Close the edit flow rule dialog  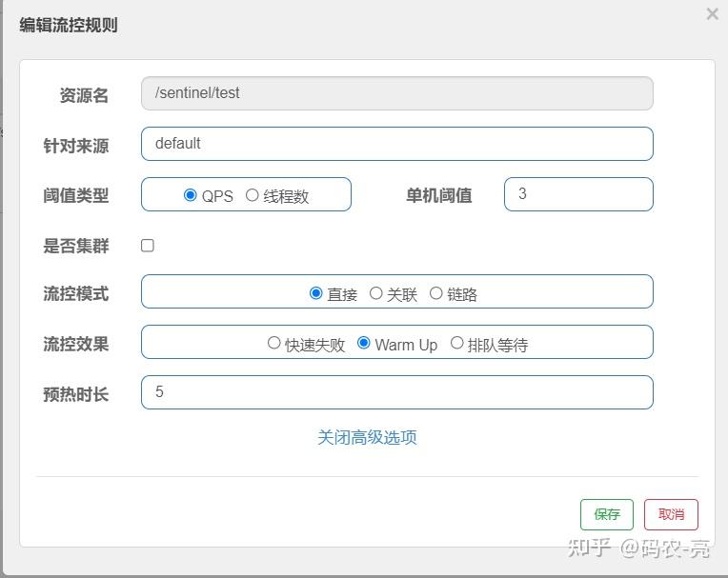712,14
